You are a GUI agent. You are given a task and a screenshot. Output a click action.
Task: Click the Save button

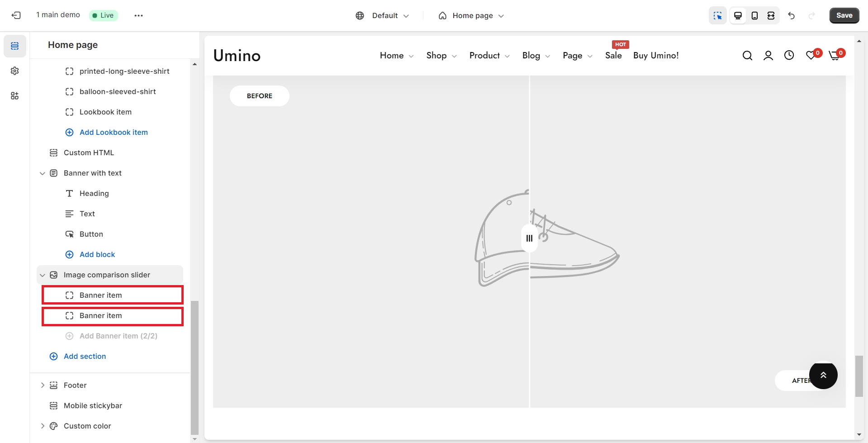tap(844, 15)
